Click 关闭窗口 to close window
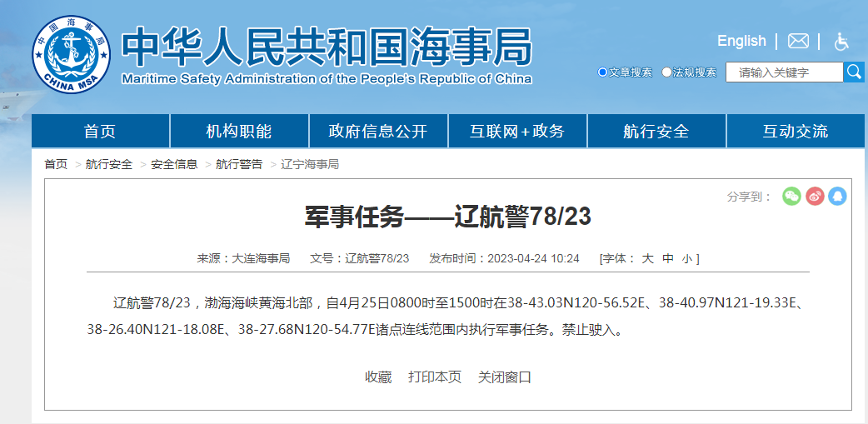This screenshot has height=424, width=868. point(505,377)
